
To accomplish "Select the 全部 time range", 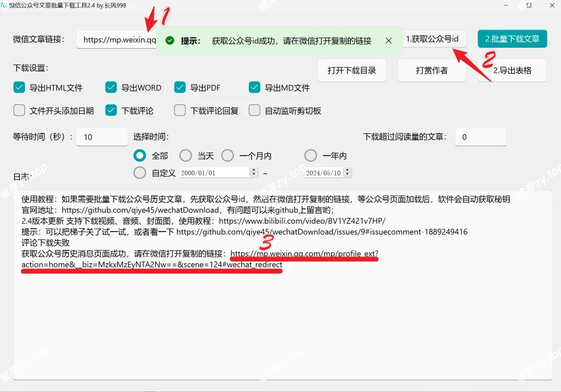I will (x=139, y=155).
